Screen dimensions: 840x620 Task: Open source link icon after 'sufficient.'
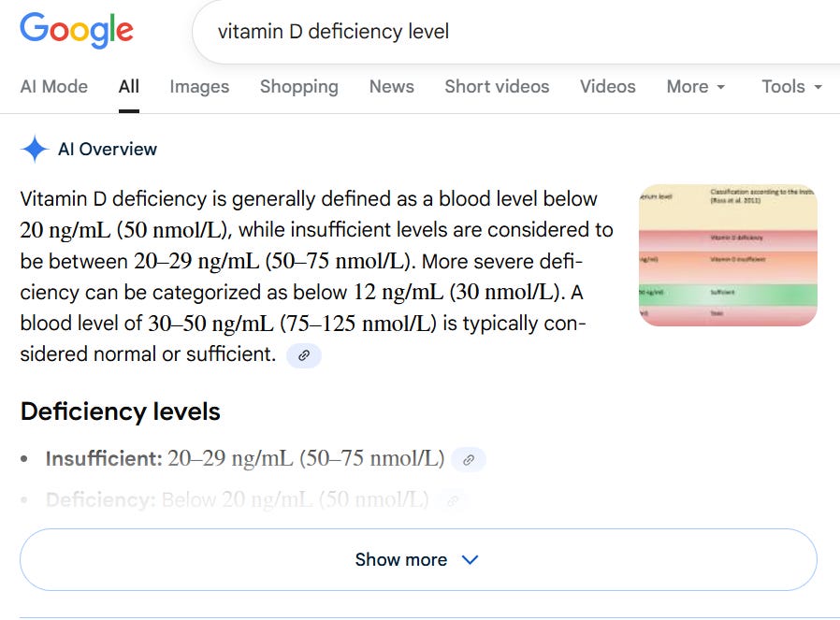304,355
